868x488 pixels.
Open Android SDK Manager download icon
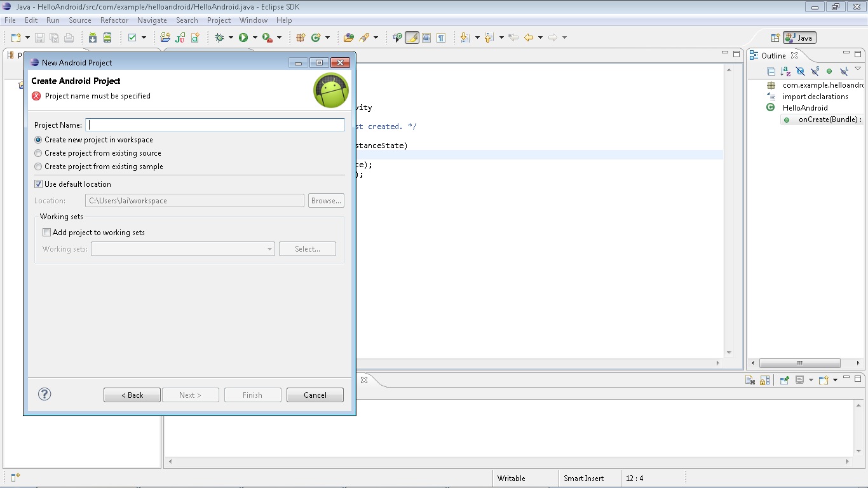click(93, 37)
